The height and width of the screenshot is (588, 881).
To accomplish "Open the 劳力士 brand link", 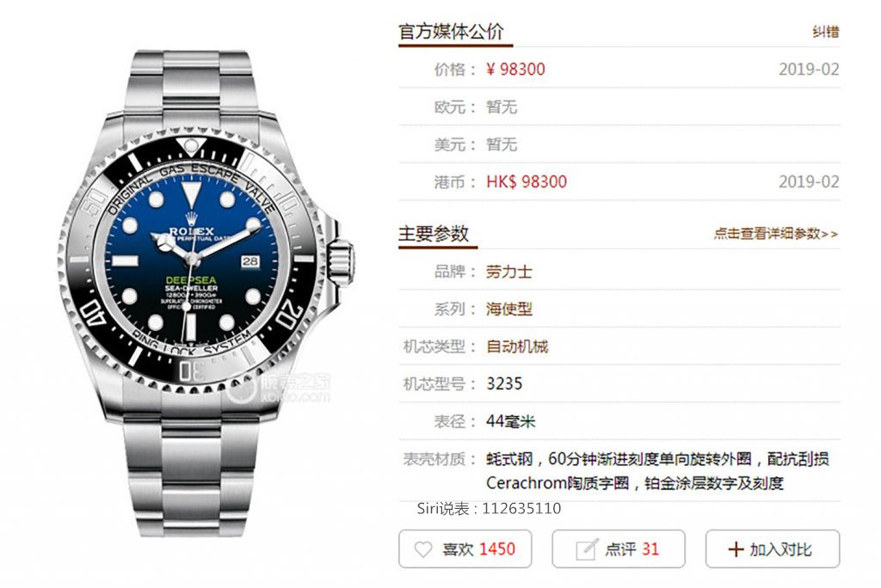I will pyautogui.click(x=508, y=272).
